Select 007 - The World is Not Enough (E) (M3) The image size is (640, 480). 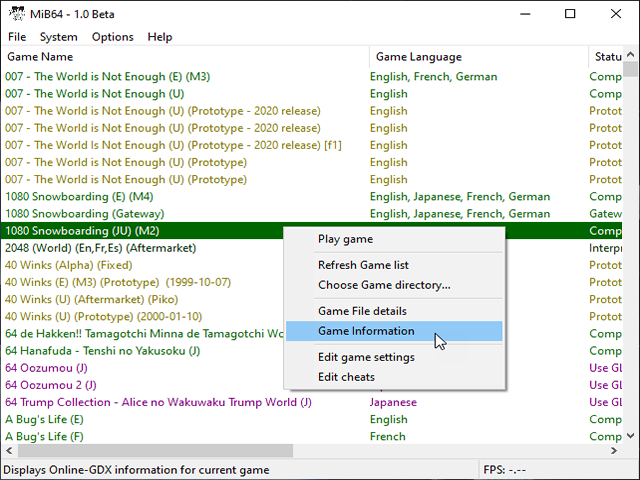click(107, 77)
